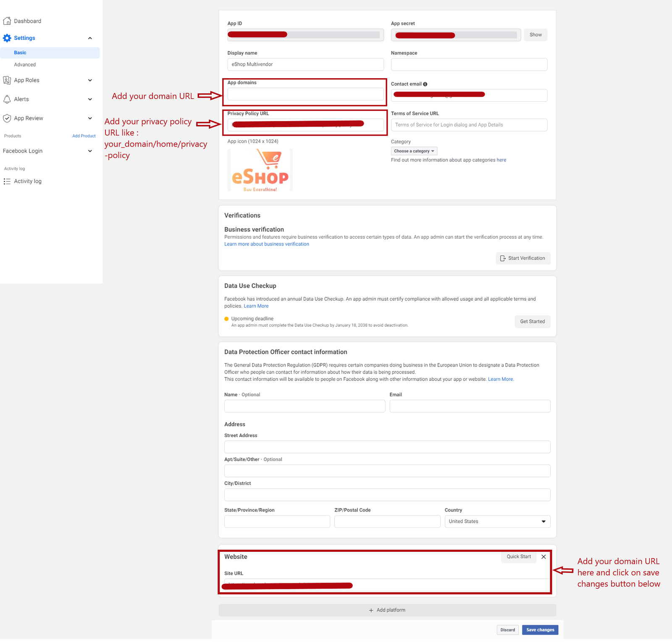Image resolution: width=672 pixels, height=643 pixels.
Task: Click the eShop app icon image
Action: coord(260,170)
